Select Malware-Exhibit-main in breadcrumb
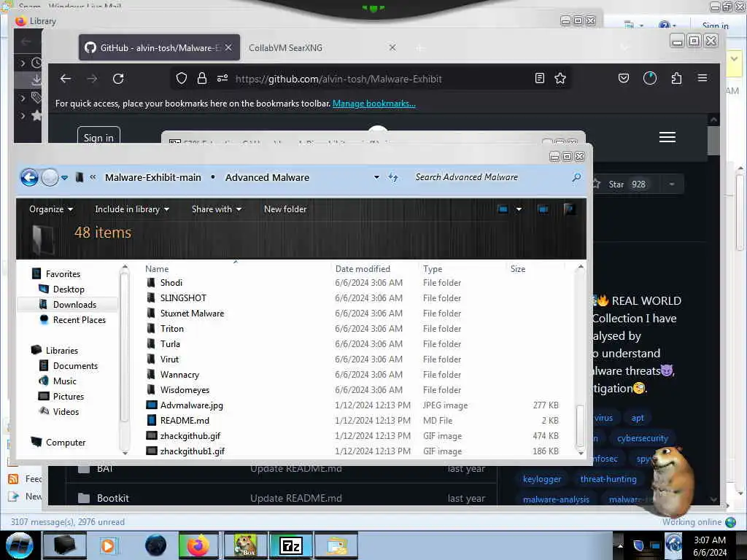Image resolution: width=747 pixels, height=560 pixels. (153, 177)
